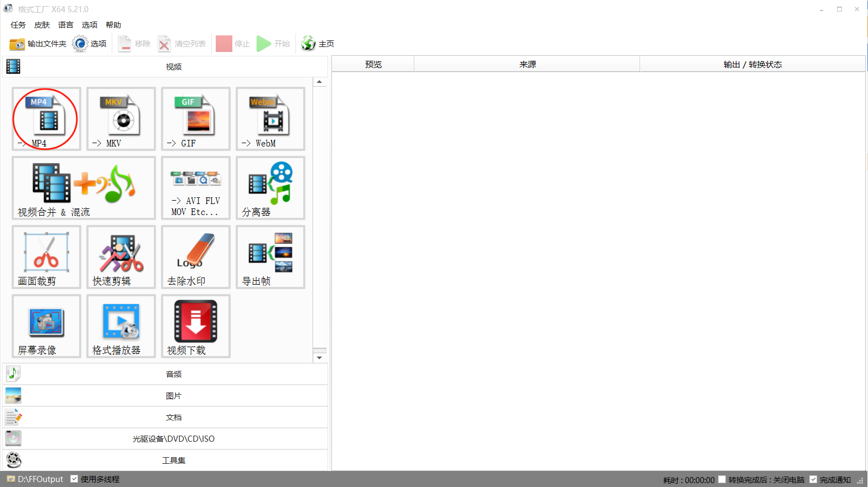Open 画面裁剪 crop tool
Viewport: 868px width, 487px height.
click(46, 257)
